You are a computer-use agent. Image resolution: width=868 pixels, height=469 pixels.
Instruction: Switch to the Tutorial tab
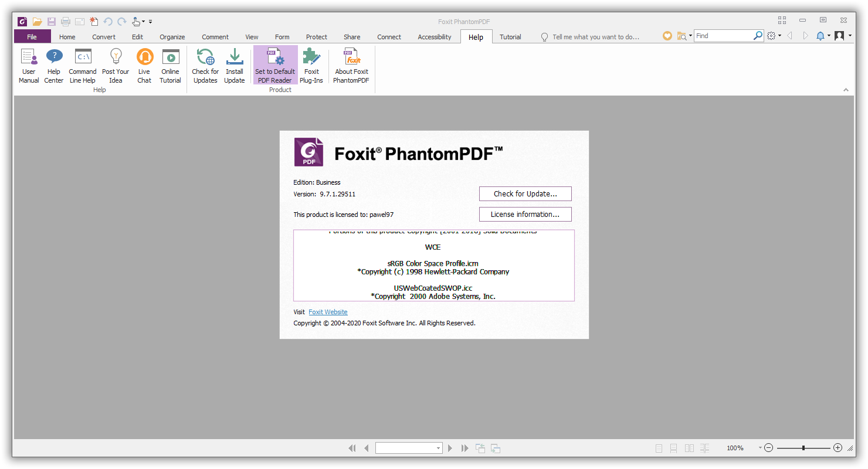(510, 36)
